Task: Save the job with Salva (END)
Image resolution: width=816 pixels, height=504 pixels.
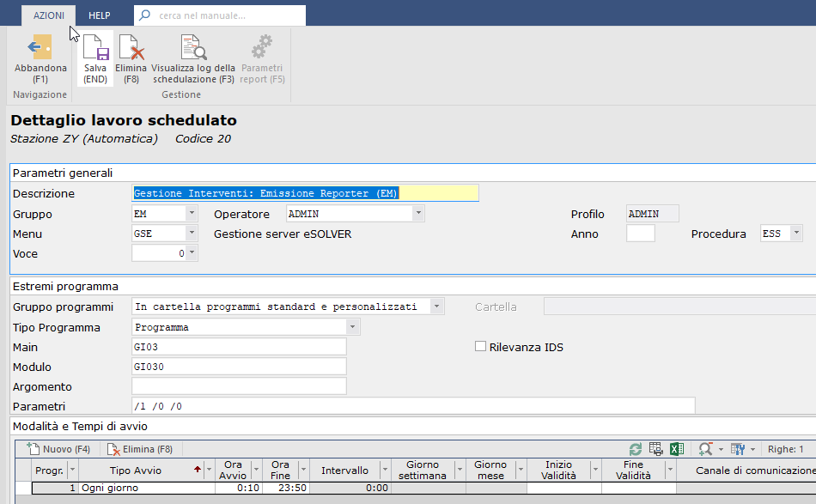Action: tap(95, 48)
